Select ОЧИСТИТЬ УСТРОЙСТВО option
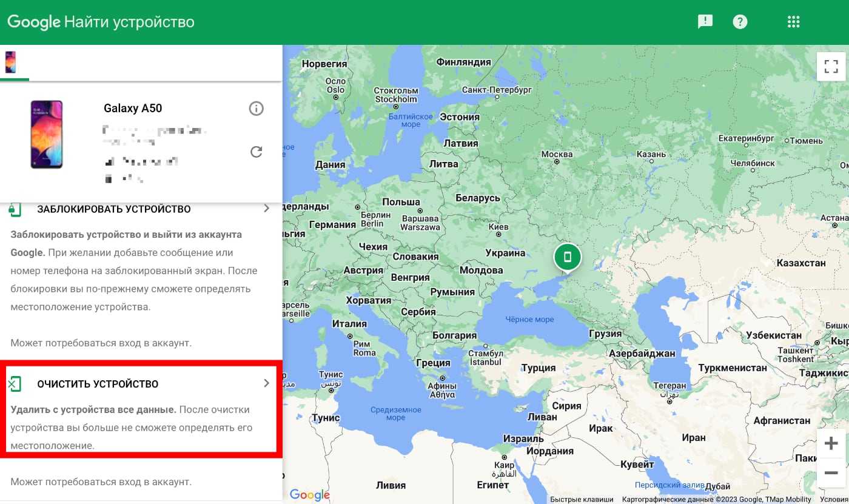849x504 pixels. click(98, 384)
